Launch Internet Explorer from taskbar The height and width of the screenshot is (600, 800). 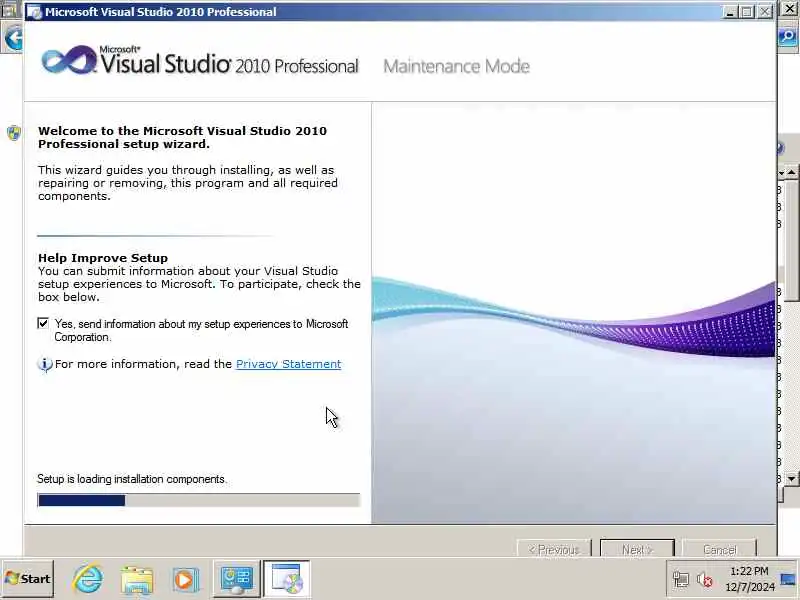pyautogui.click(x=88, y=579)
